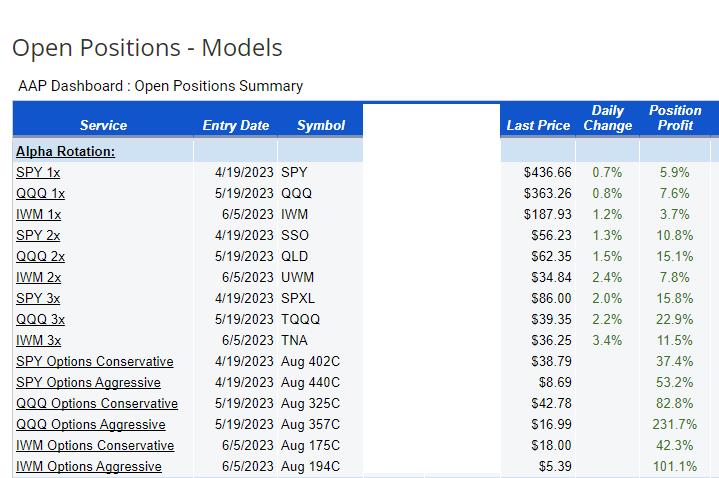Click the SPY 1x service link

pyautogui.click(x=38, y=172)
